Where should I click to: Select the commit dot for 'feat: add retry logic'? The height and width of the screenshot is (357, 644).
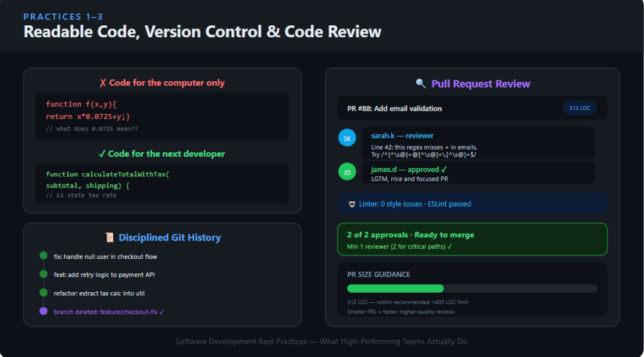point(43,274)
